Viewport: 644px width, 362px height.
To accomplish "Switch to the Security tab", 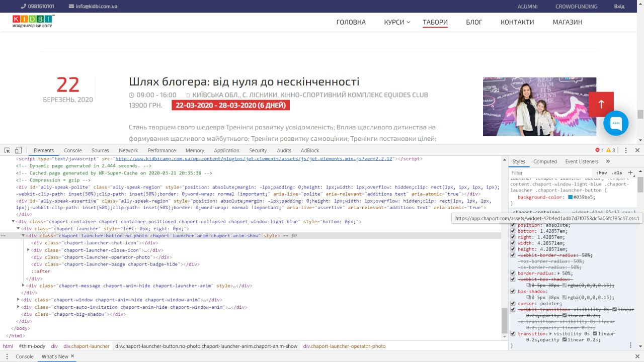I will pos(258,150).
